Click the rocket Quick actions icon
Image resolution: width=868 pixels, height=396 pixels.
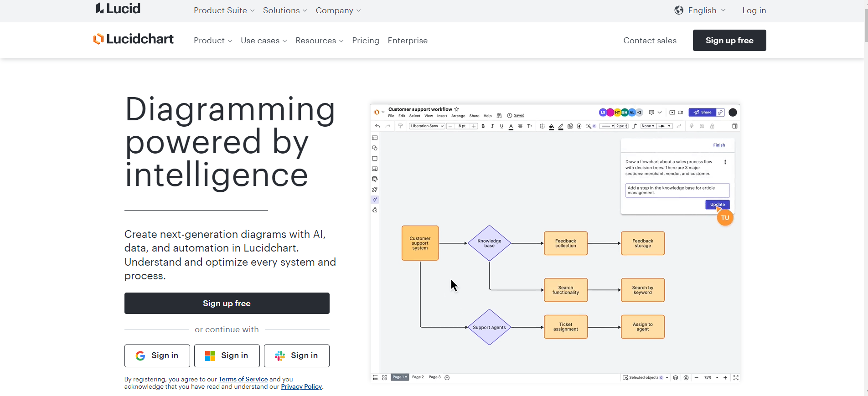(x=375, y=190)
